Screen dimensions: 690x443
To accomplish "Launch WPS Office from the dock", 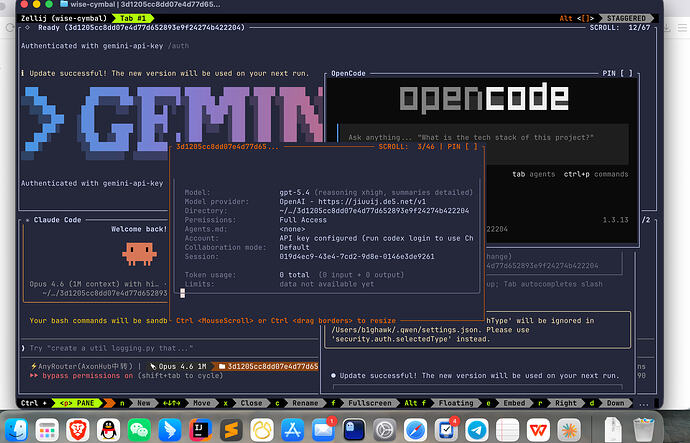I will [x=538, y=429].
